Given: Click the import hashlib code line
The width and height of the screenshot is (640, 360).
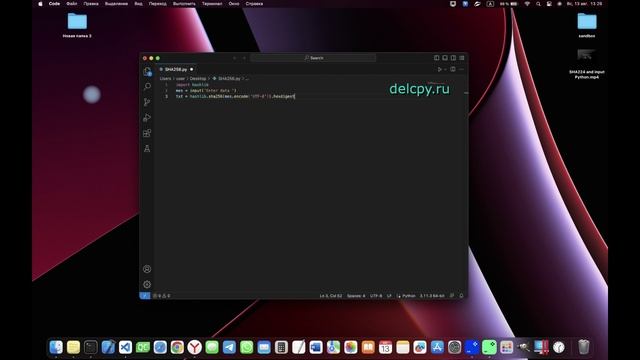Looking at the screenshot, I should (192, 84).
